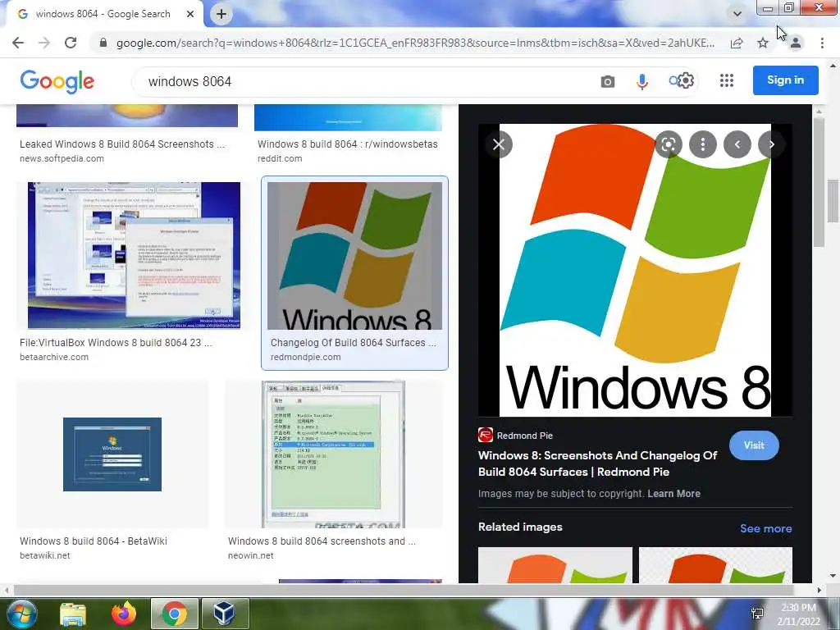Close the 'windows 8064 - Google Search' tab
Image resolution: width=840 pixels, height=630 pixels.
tap(190, 14)
